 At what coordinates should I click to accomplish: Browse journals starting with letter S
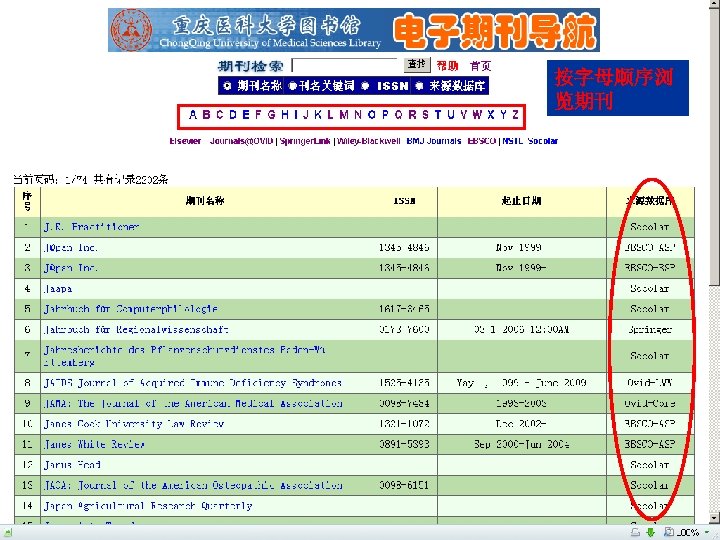click(425, 115)
